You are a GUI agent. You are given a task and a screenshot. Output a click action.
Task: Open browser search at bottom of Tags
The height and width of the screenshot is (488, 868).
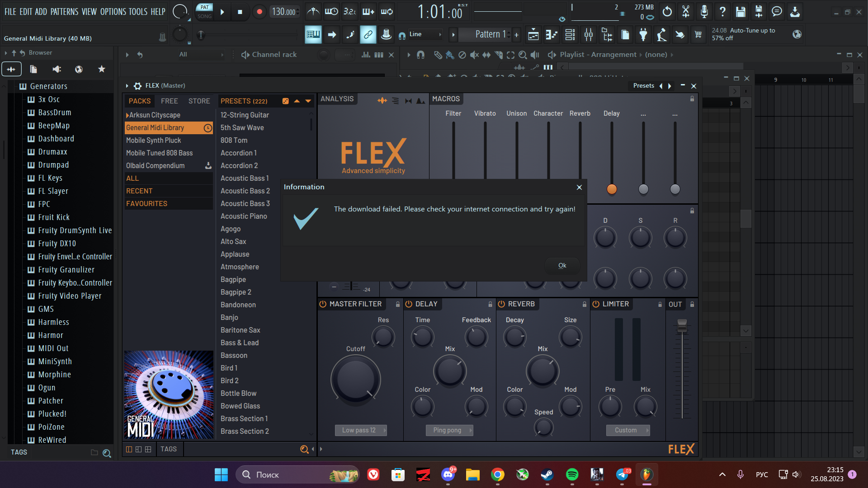pos(107,453)
